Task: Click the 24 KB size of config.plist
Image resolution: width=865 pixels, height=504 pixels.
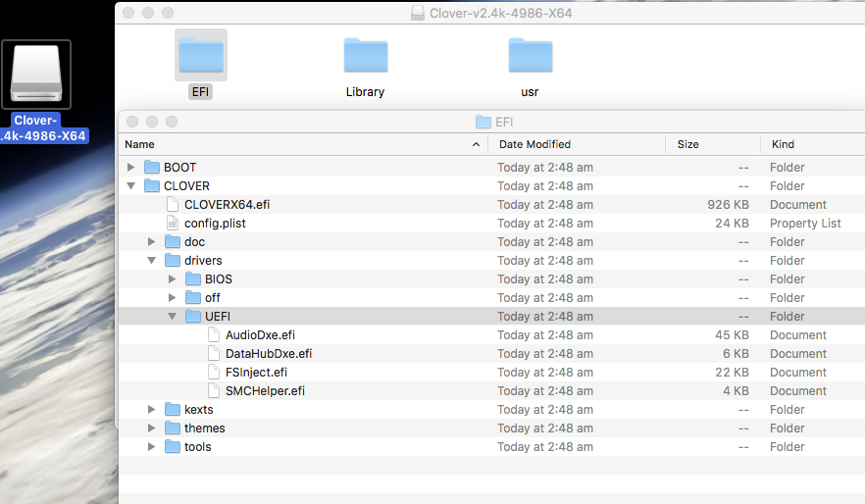Action: click(732, 224)
